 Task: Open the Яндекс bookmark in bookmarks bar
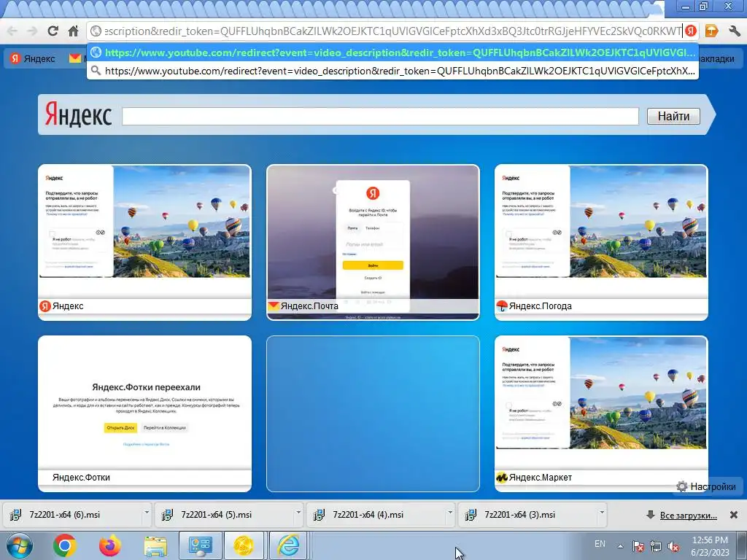(x=33, y=58)
